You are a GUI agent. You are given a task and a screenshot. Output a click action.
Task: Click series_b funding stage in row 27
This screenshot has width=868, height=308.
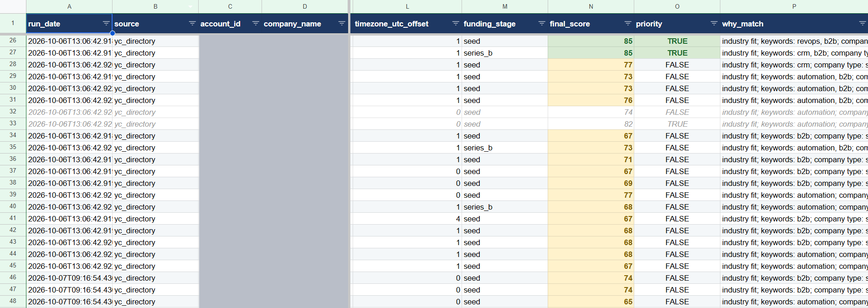(x=505, y=53)
